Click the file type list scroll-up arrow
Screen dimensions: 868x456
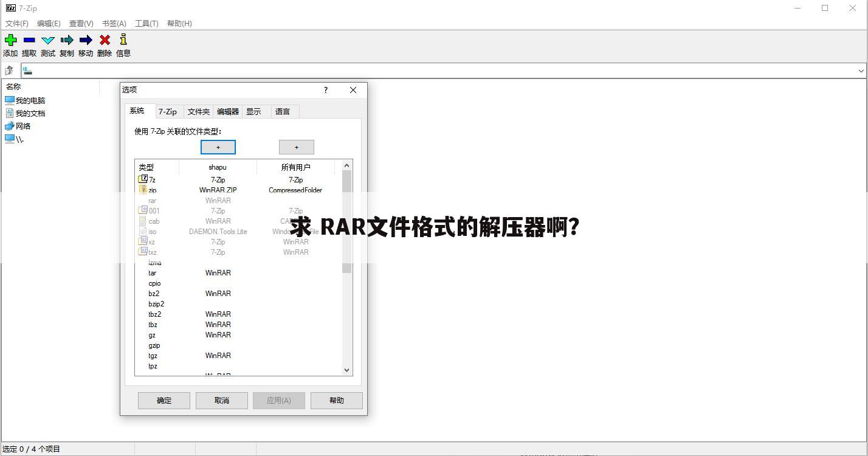pos(347,165)
